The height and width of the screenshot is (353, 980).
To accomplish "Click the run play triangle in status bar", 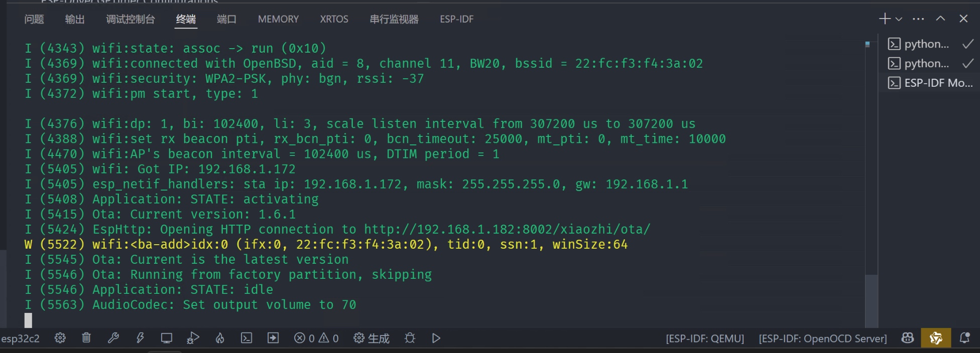I will point(436,338).
